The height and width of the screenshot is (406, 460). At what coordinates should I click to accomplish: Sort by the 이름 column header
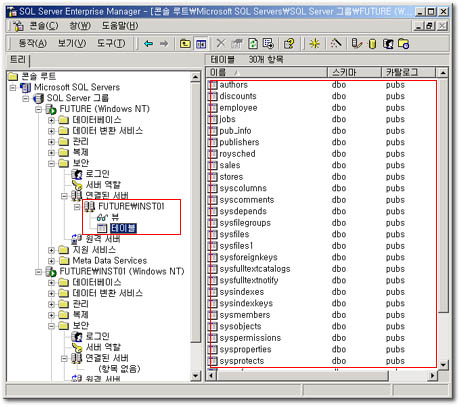click(267, 72)
